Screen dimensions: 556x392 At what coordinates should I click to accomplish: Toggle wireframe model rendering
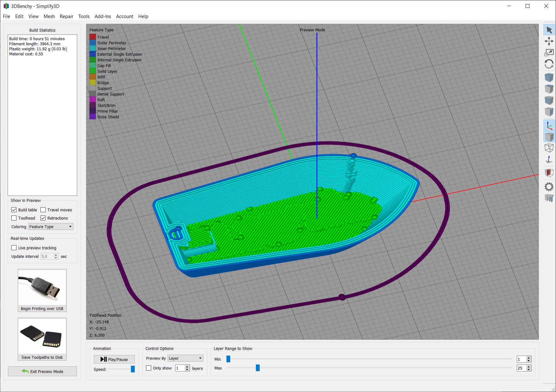[549, 148]
